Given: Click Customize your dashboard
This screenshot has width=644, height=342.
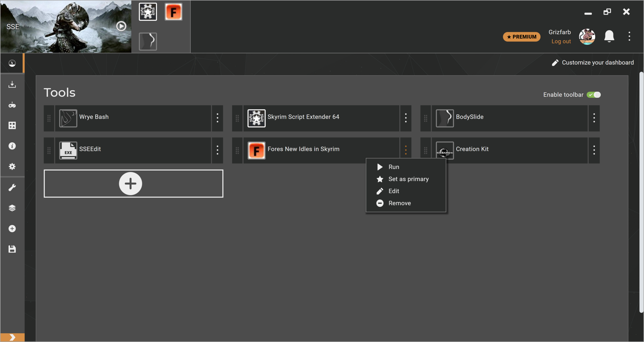Looking at the screenshot, I should pos(593,63).
